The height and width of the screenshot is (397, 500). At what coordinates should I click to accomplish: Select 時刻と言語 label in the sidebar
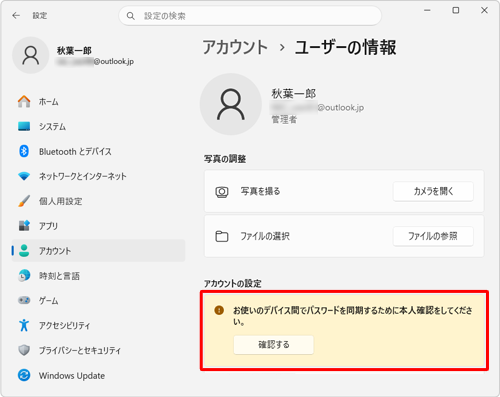[59, 276]
